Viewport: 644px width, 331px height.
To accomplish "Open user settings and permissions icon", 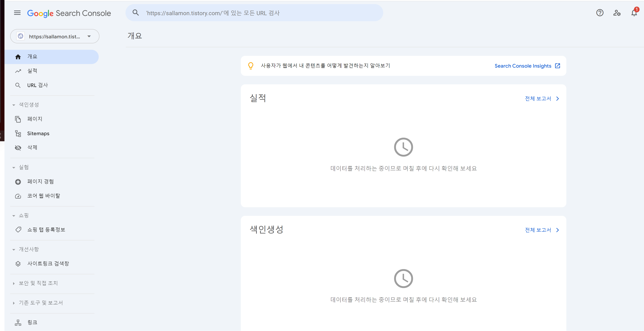I will pos(617,13).
